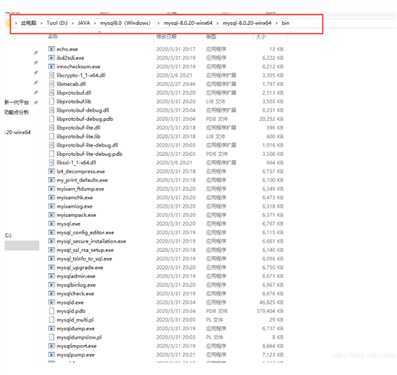Select file name mysqldumpslow.pl
This screenshot has height=375, width=397.
79,337
